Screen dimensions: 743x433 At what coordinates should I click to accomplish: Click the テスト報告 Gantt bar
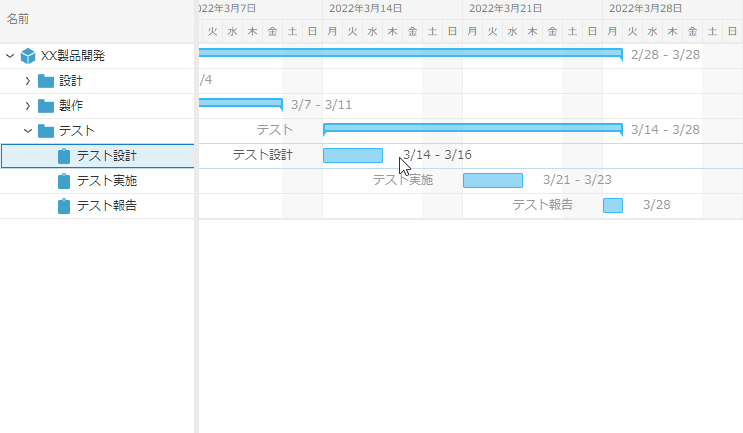pos(612,205)
